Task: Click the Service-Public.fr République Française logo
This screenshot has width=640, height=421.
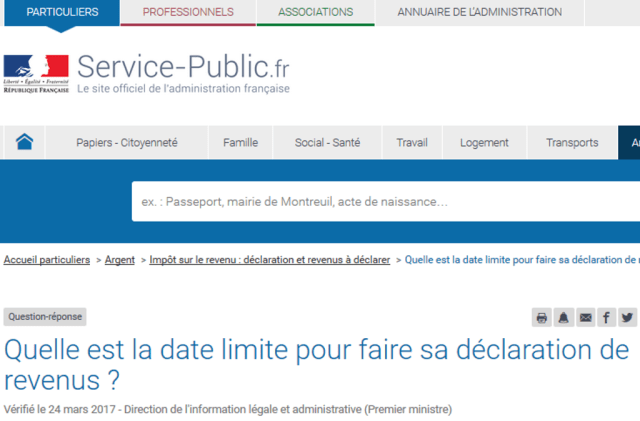Action: point(36,72)
